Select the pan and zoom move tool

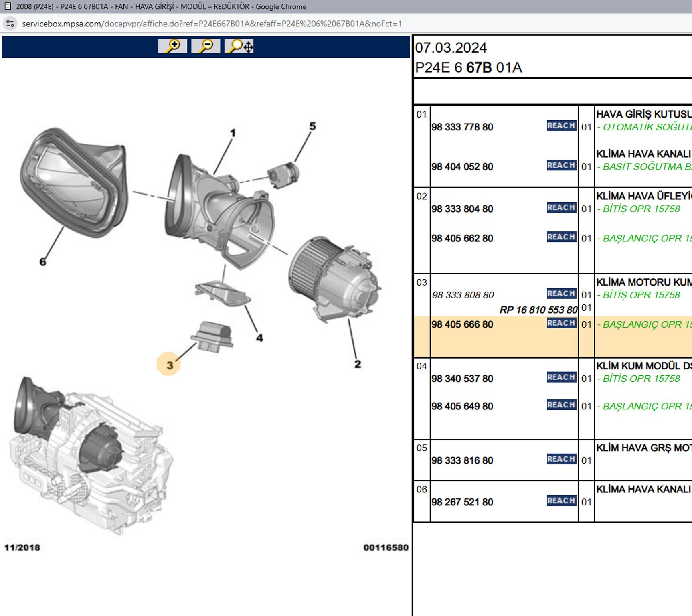point(239,46)
